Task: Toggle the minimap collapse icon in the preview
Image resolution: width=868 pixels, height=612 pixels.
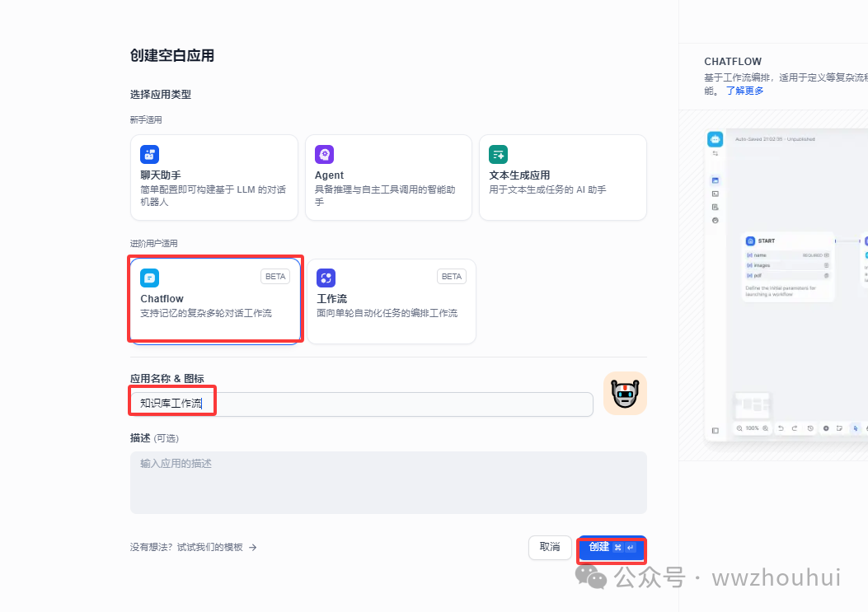Action: tap(715, 430)
